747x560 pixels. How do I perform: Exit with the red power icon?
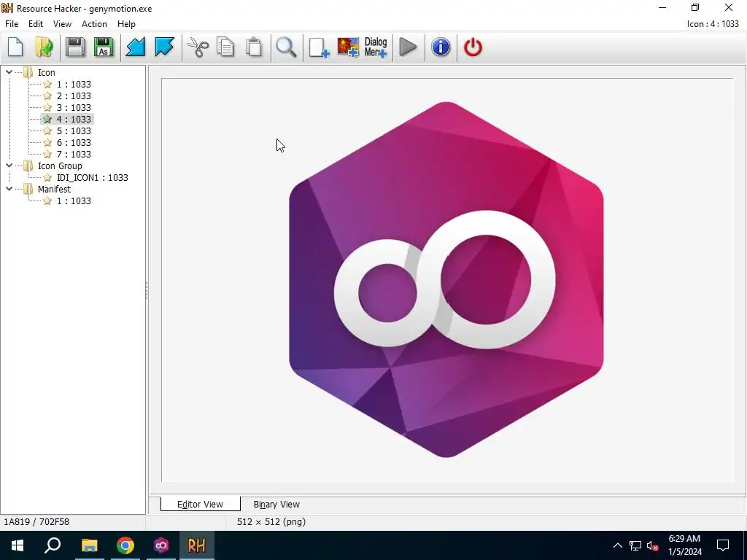(473, 47)
